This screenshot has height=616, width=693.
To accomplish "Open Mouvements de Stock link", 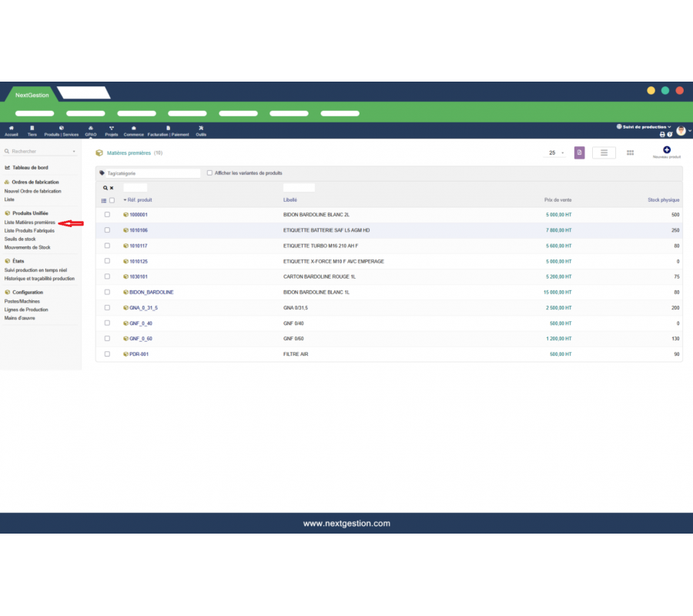I will click(28, 248).
